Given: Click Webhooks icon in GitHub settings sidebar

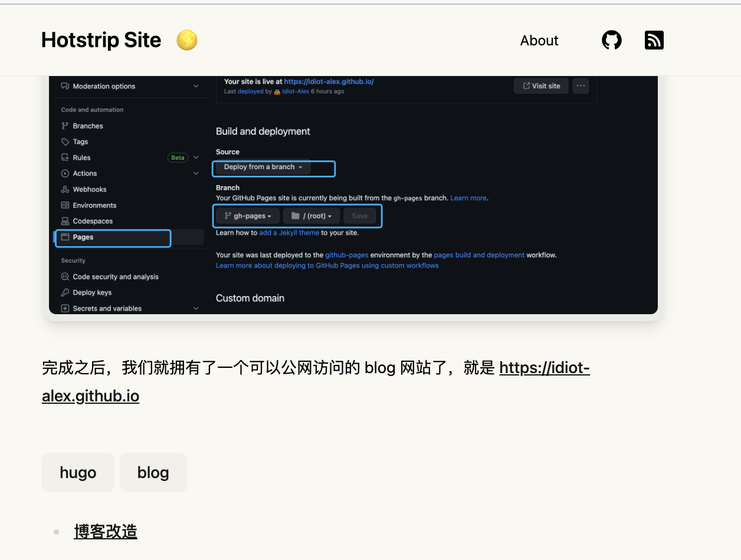Looking at the screenshot, I should click(x=65, y=189).
